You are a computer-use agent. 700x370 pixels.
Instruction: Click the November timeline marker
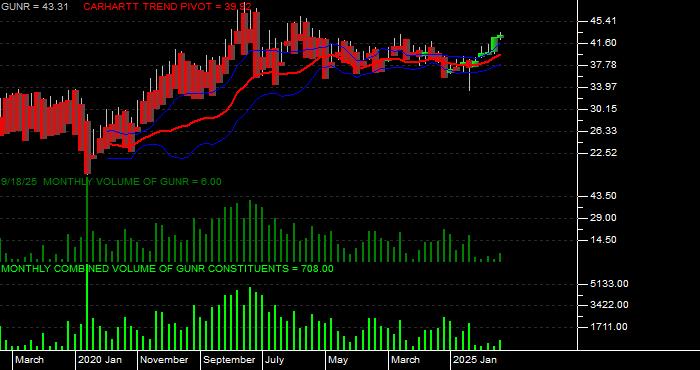tap(164, 360)
